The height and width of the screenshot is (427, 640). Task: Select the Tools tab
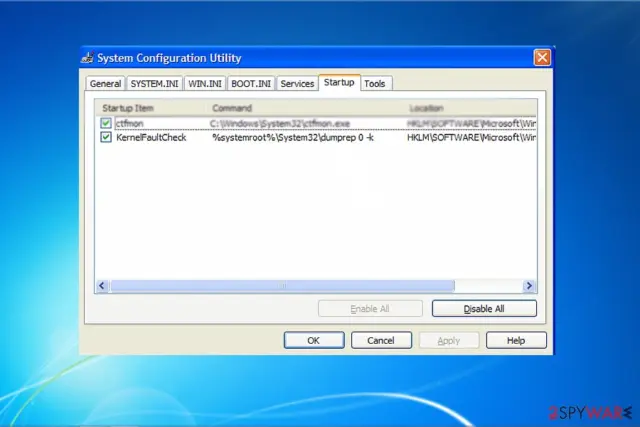coord(375,84)
